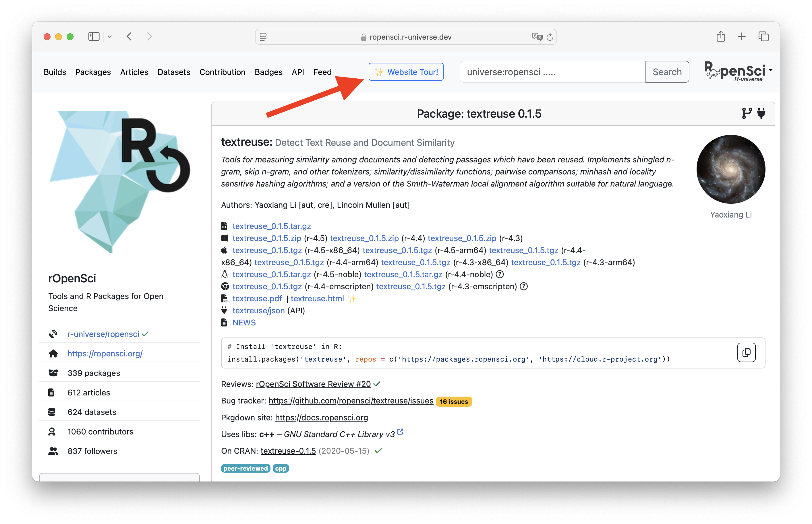This screenshot has height=524, width=812.
Task: Open the Contribution menu item
Action: (x=222, y=72)
